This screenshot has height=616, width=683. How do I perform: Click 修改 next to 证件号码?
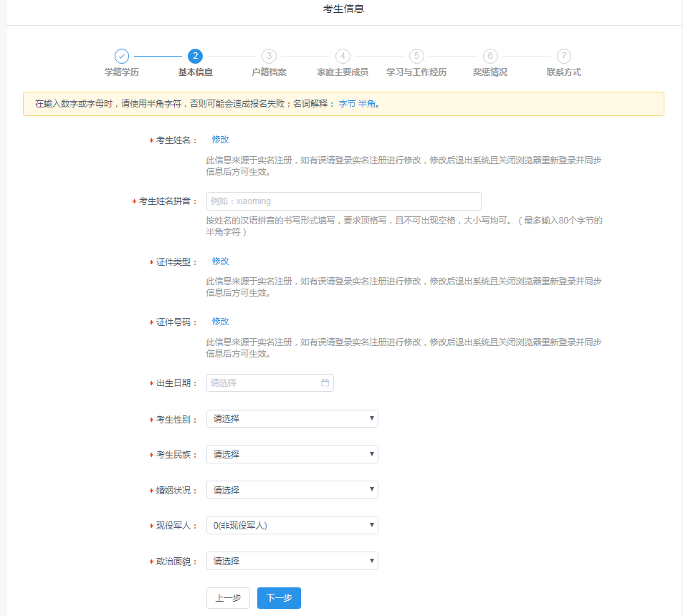pos(220,321)
